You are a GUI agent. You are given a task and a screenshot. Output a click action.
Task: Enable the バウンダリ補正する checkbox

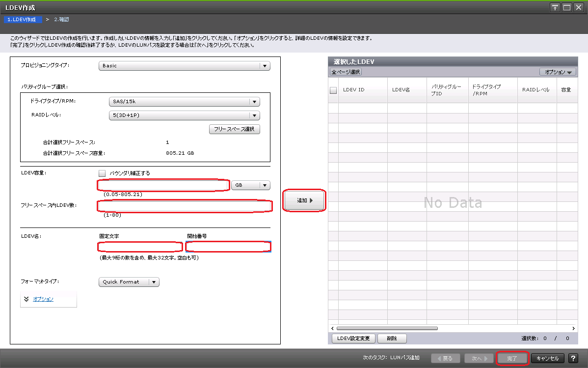(102, 173)
